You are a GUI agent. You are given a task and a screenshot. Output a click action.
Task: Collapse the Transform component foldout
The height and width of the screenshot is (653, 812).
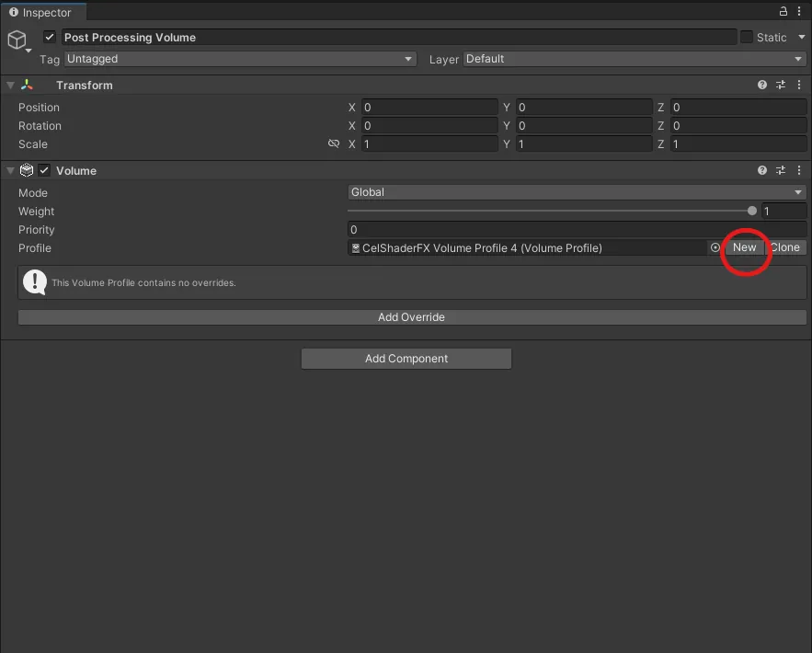pyautogui.click(x=10, y=85)
